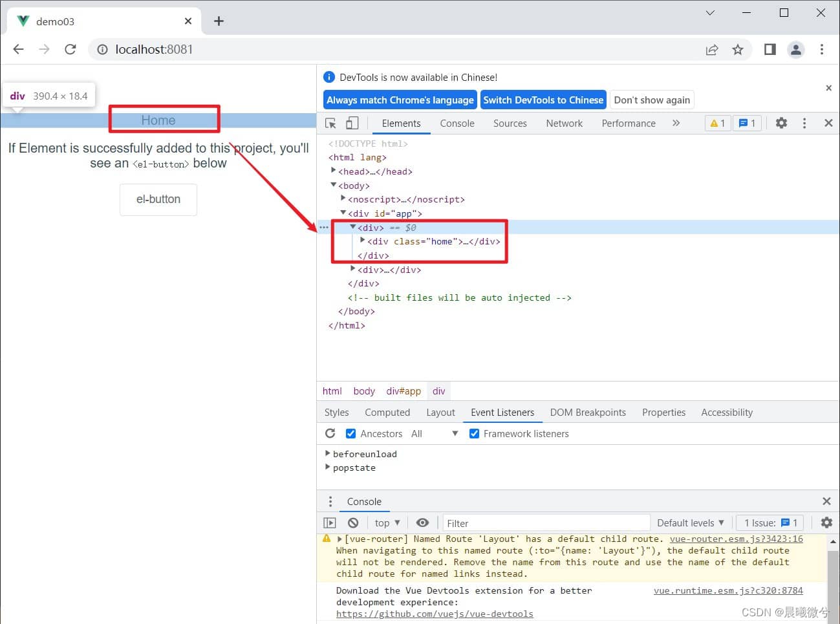Click the clear console icon
The height and width of the screenshot is (624, 840).
click(352, 522)
